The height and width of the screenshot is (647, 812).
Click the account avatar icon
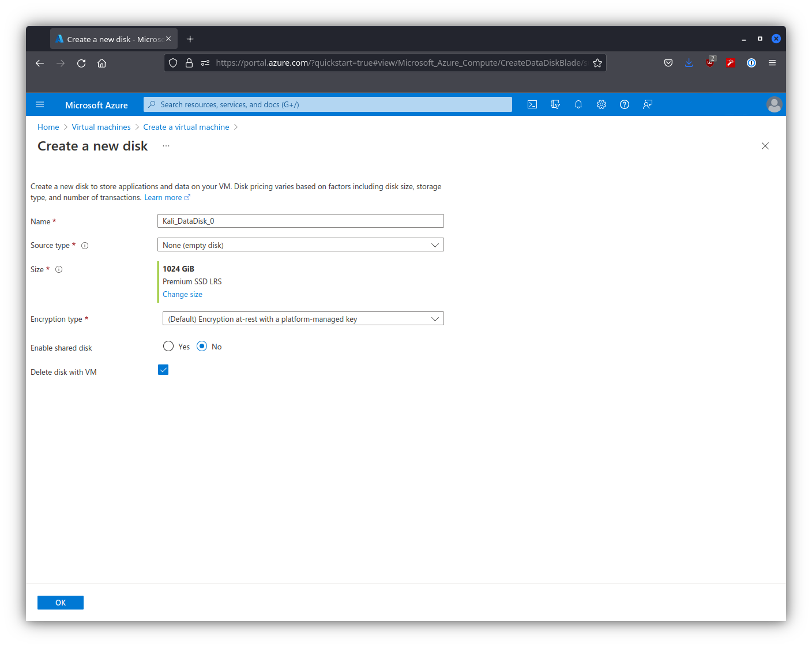[x=774, y=104]
